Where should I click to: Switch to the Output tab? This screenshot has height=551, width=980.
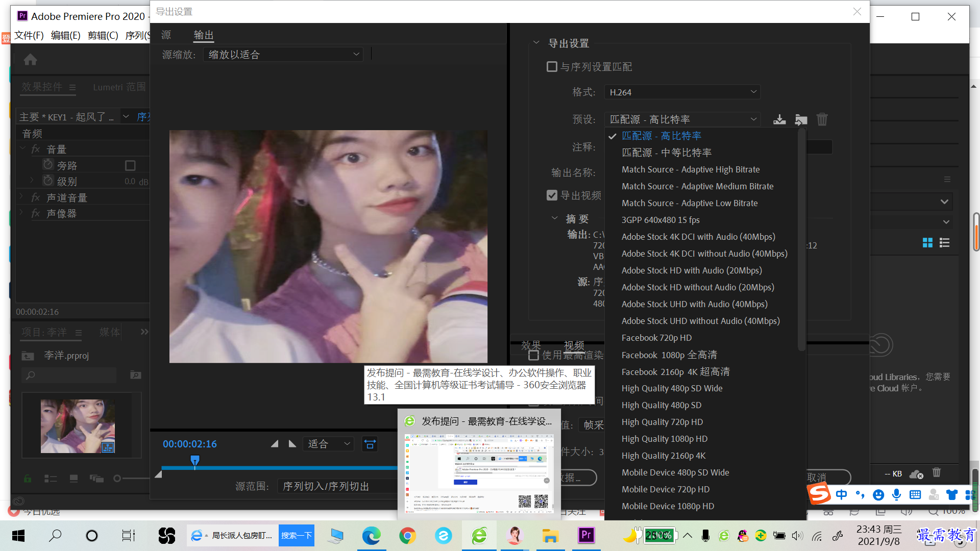(204, 35)
